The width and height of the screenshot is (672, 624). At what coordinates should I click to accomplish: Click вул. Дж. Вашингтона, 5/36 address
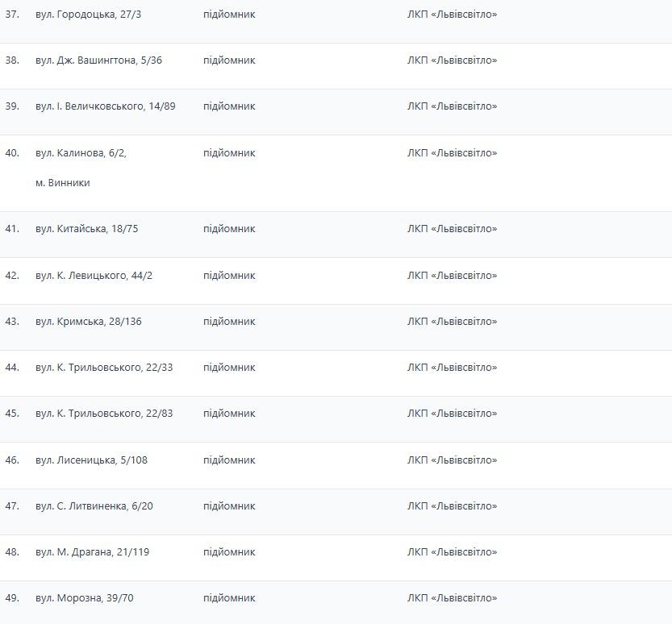tap(98, 60)
